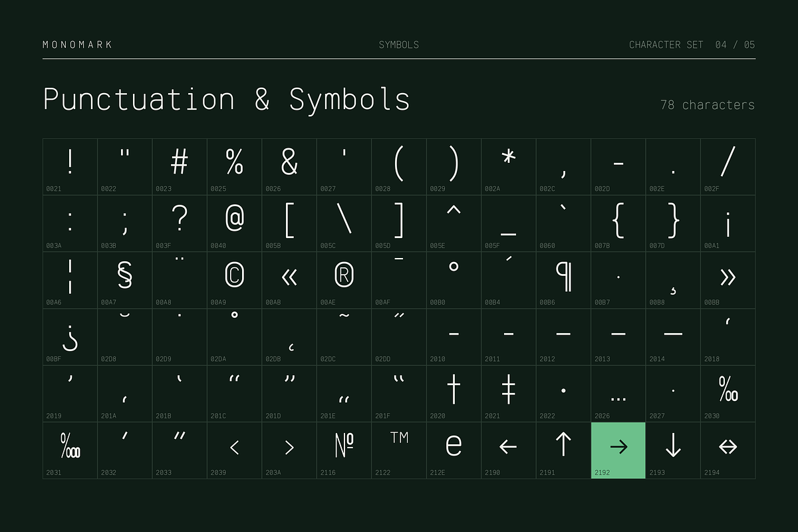Choose the left double quote glyph 201C
Screen dimensions: 798x532
coord(234,393)
